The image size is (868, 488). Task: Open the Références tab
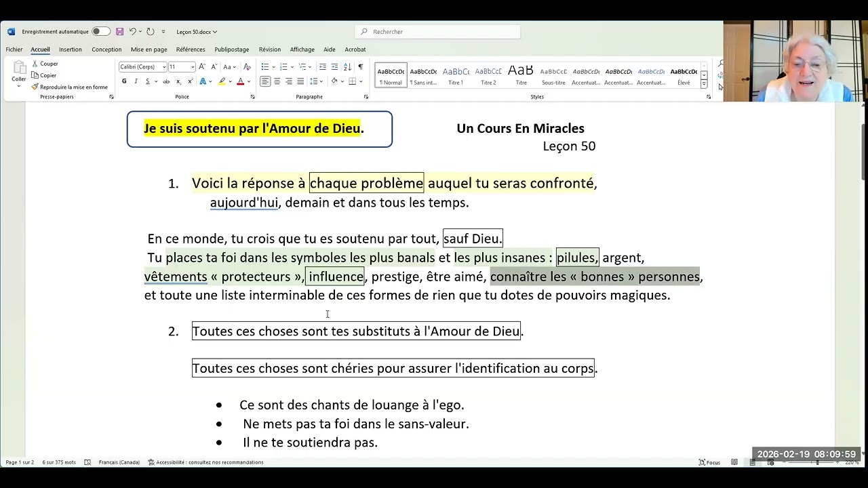click(191, 49)
